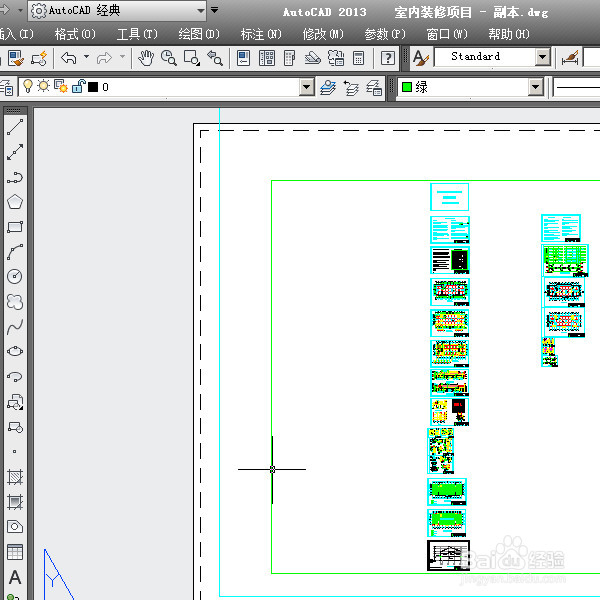Open the Properties palette icon

click(x=243, y=58)
